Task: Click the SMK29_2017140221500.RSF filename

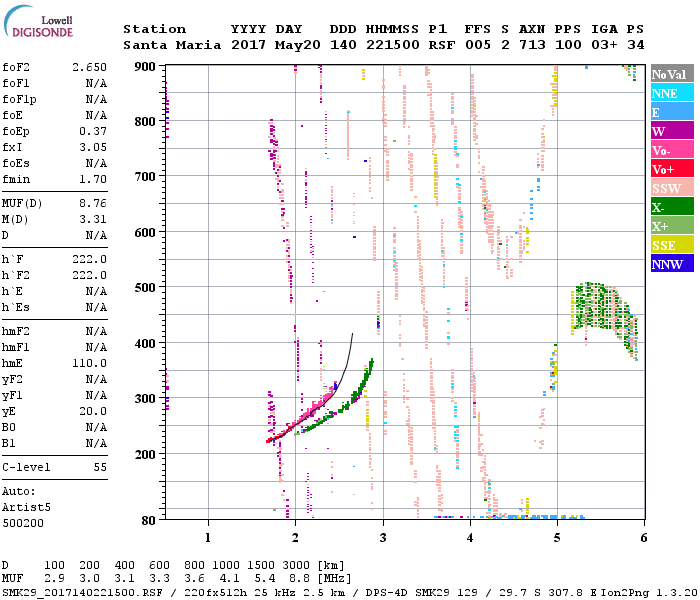Action: [x=82, y=592]
